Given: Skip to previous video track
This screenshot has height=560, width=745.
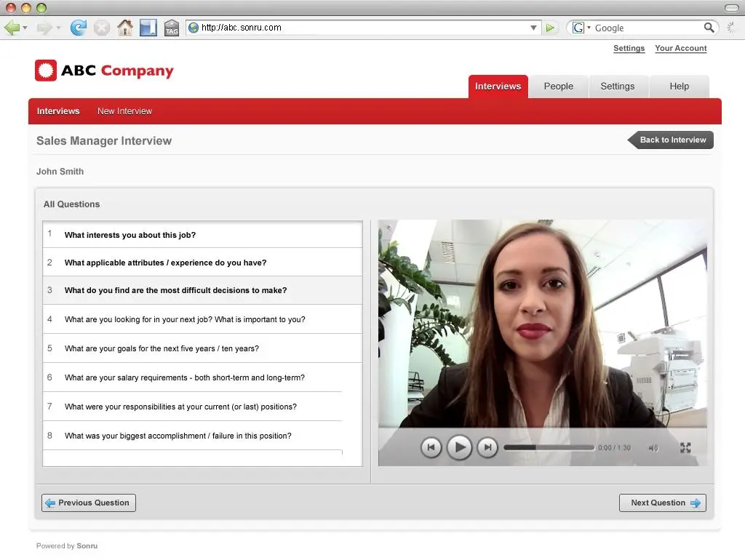Looking at the screenshot, I should click(431, 447).
